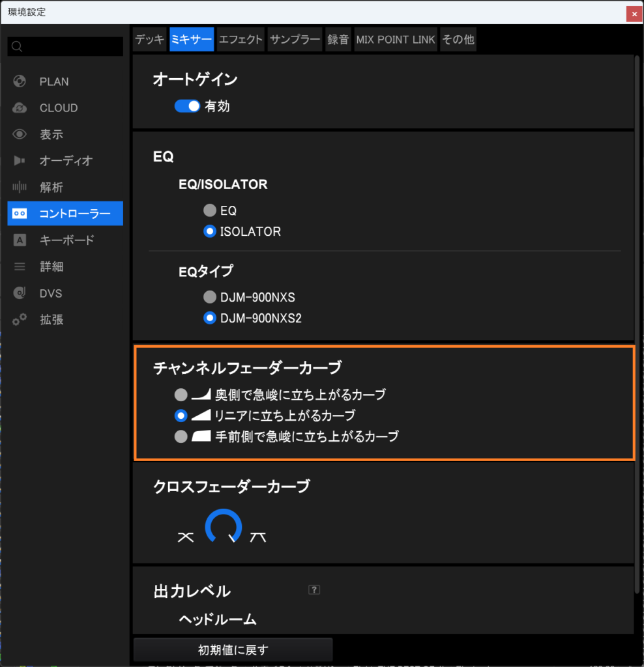Select the EQ radio button
The height and width of the screenshot is (667, 644).
[209, 210]
